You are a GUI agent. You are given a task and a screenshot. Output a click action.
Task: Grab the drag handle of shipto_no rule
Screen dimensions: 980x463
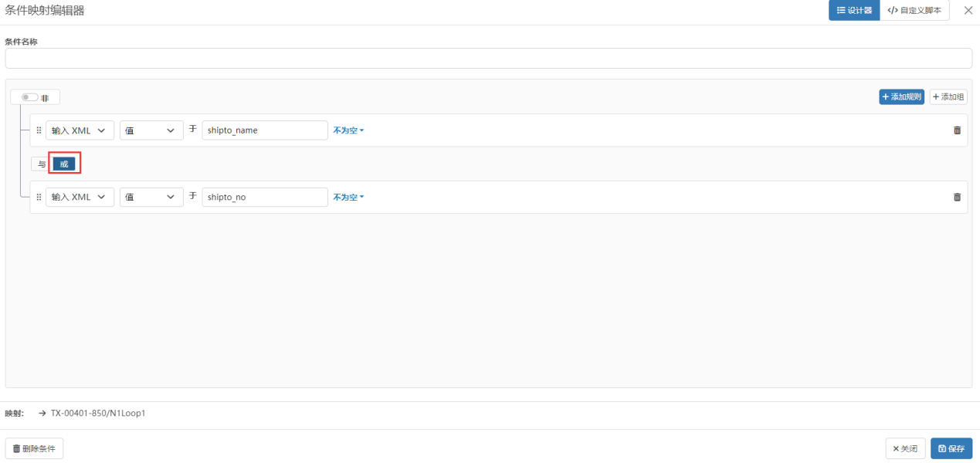point(39,197)
